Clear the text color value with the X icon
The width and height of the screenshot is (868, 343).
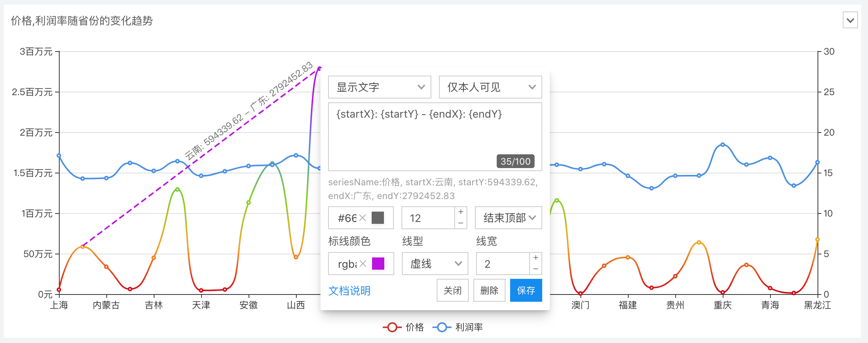pos(362,218)
